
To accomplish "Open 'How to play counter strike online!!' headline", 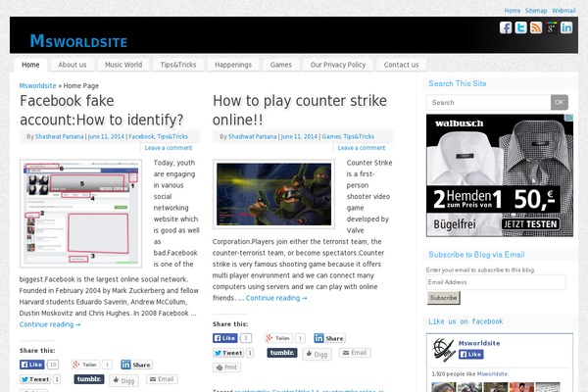I will click(300, 111).
